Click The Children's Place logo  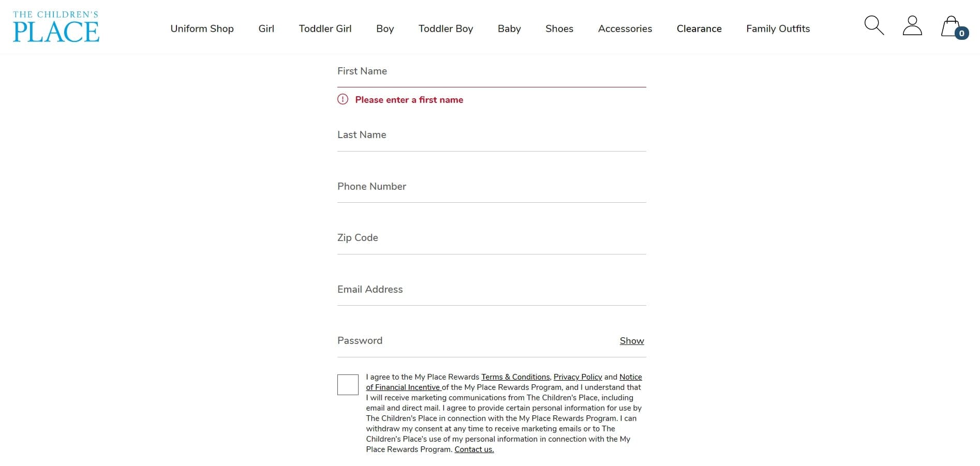[56, 26]
